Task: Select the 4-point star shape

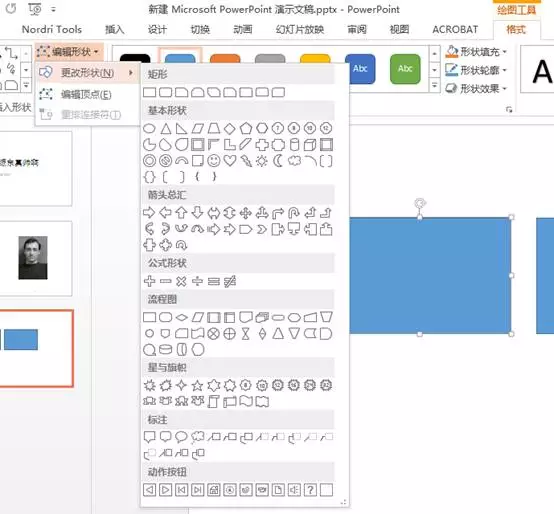Action: coord(182,385)
